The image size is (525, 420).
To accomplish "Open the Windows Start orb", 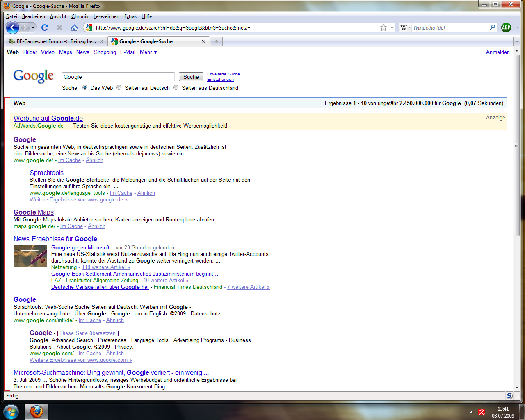I will pyautogui.click(x=11, y=411).
